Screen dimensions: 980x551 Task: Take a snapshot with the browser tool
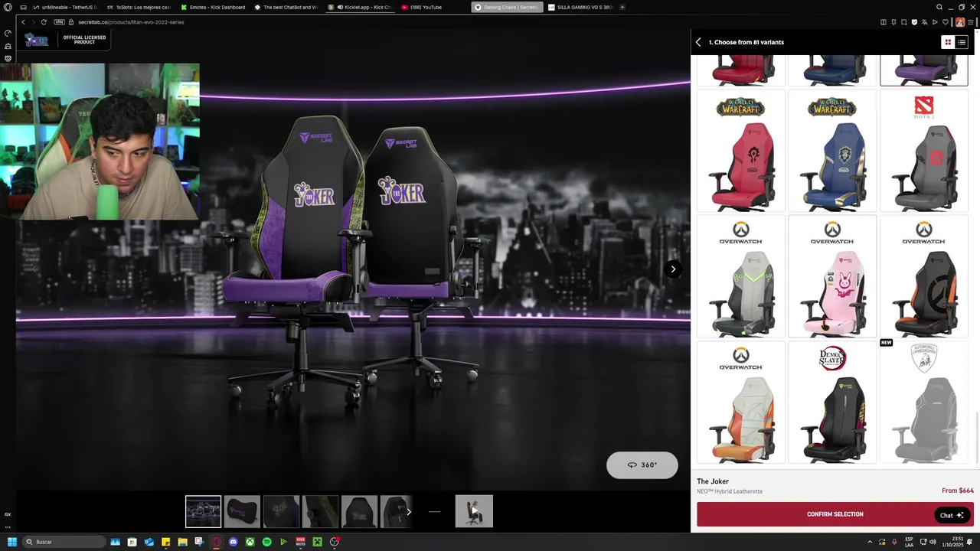(x=904, y=22)
